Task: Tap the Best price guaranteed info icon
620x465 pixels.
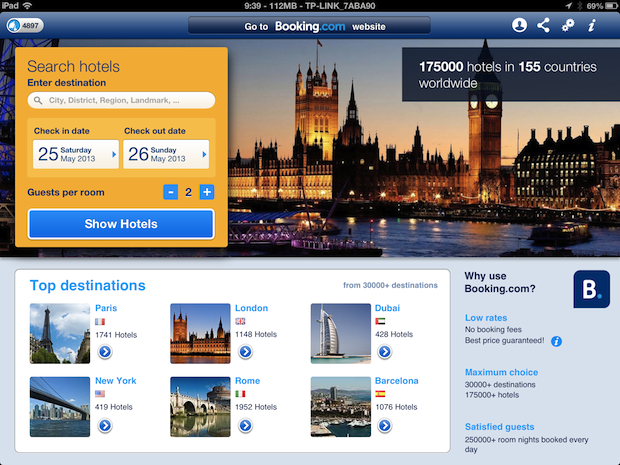Action: click(556, 341)
